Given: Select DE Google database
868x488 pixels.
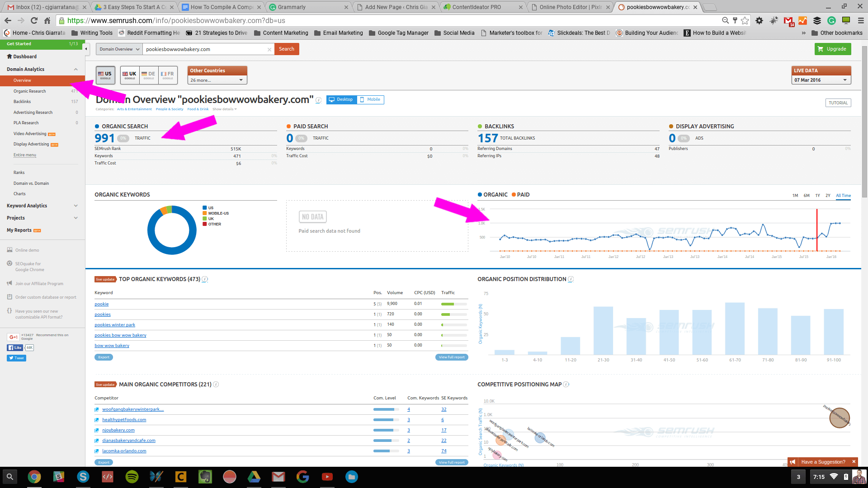Looking at the screenshot, I should click(149, 75).
